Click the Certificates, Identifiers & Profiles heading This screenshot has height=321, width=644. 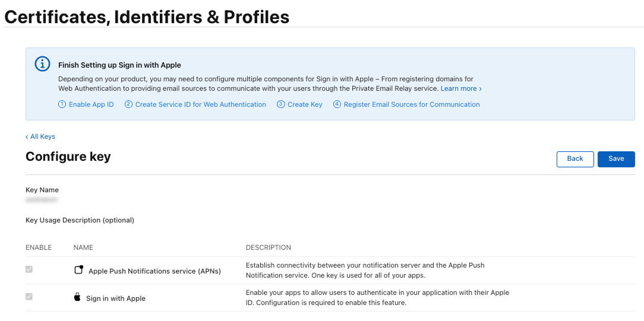147,17
